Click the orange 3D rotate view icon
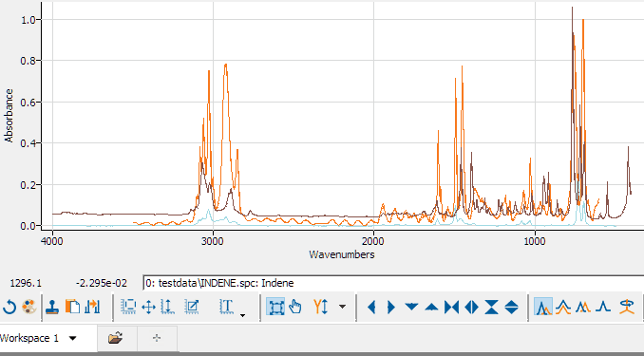Image resolution: width=644 pixels, height=356 pixels. tap(627, 307)
